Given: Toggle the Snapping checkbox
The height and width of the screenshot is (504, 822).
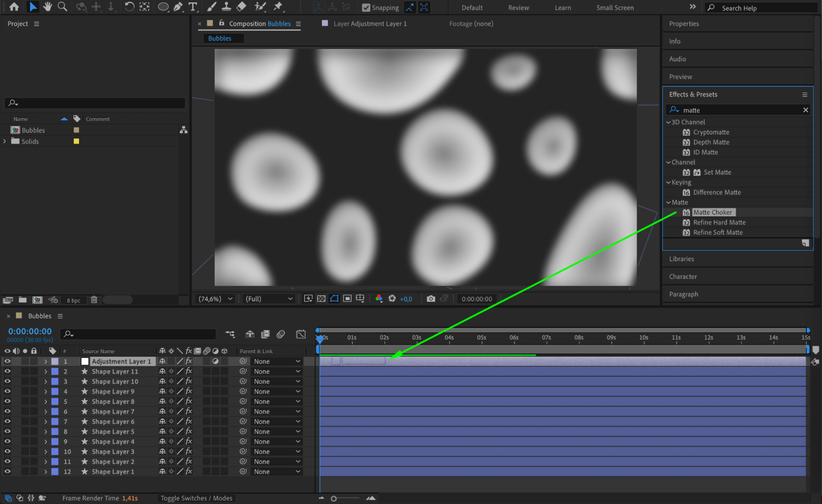Looking at the screenshot, I should coord(366,7).
